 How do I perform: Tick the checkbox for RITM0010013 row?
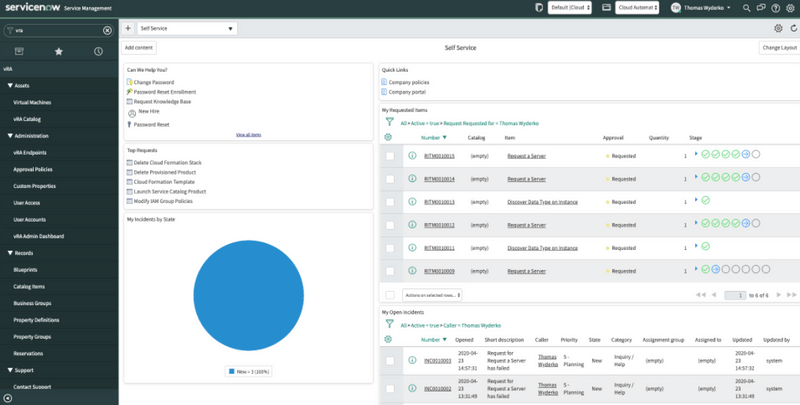390,202
